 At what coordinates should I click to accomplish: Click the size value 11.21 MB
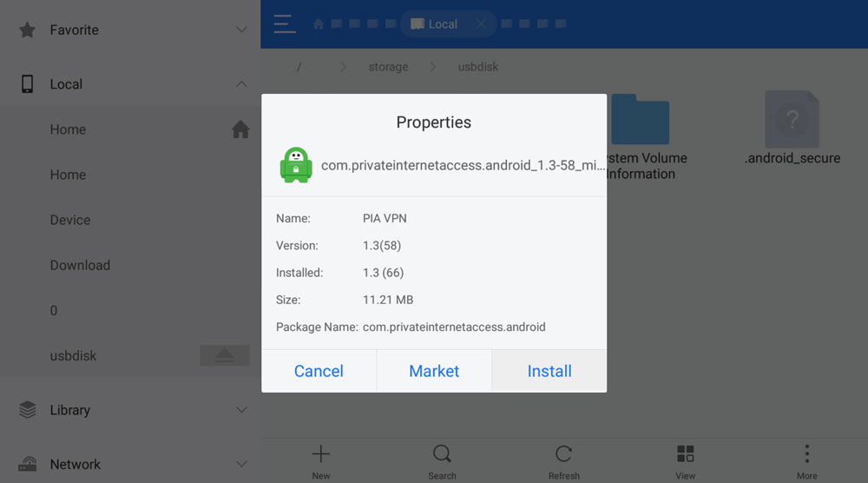point(388,300)
